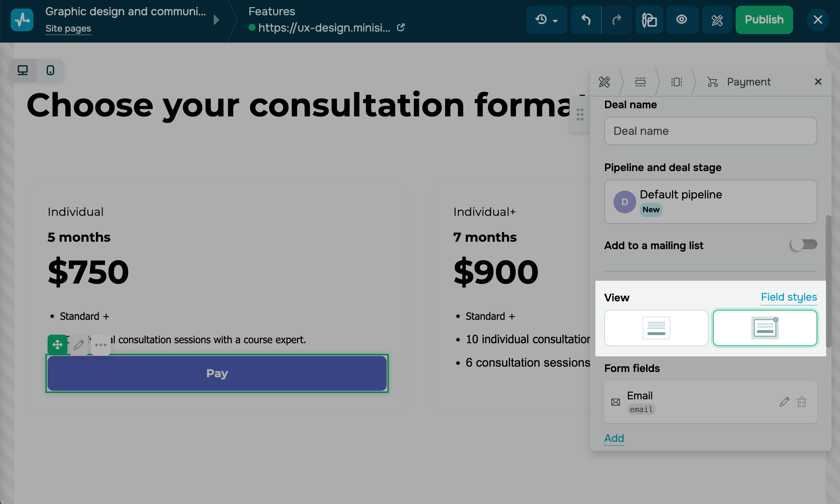Open the more options dots above Pay button

(101, 345)
